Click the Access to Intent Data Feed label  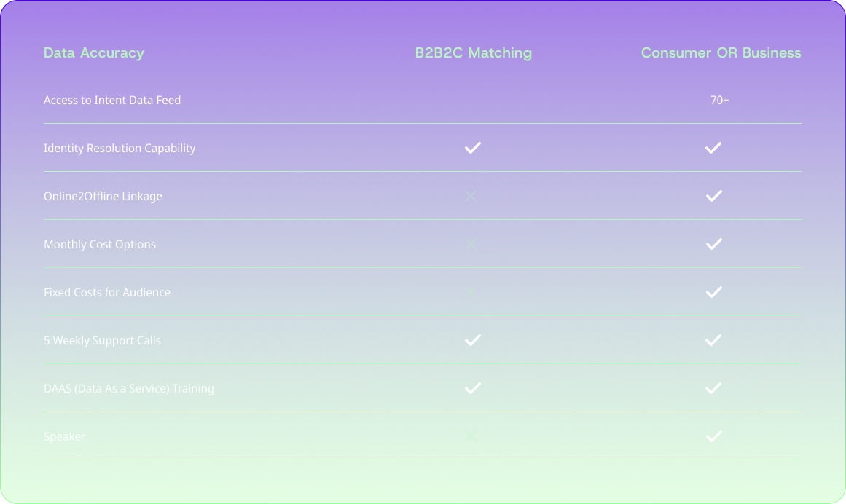click(112, 100)
